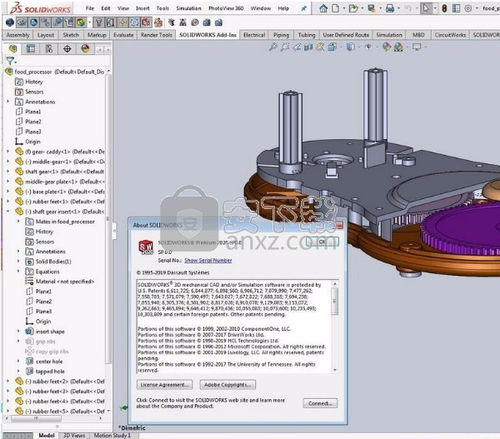The height and width of the screenshot is (439, 500).
Task: Open the 3D Views bottom tab
Action: pyautogui.click(x=74, y=435)
